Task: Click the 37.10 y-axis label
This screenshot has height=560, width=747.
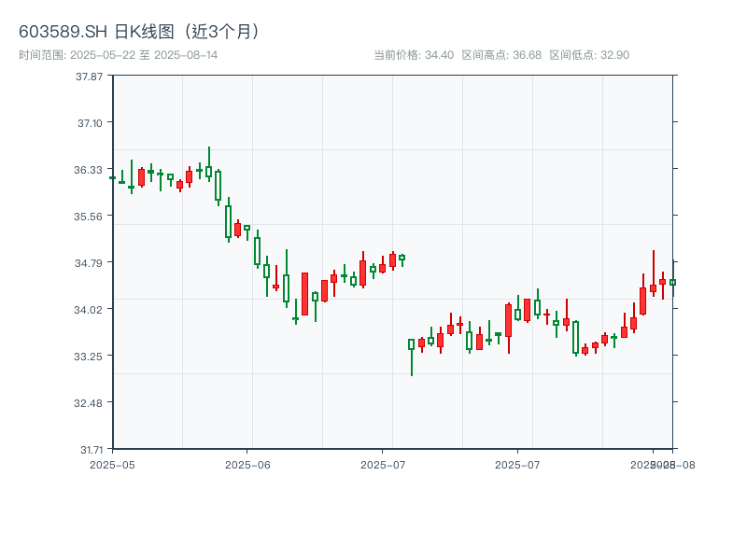Action: point(90,122)
